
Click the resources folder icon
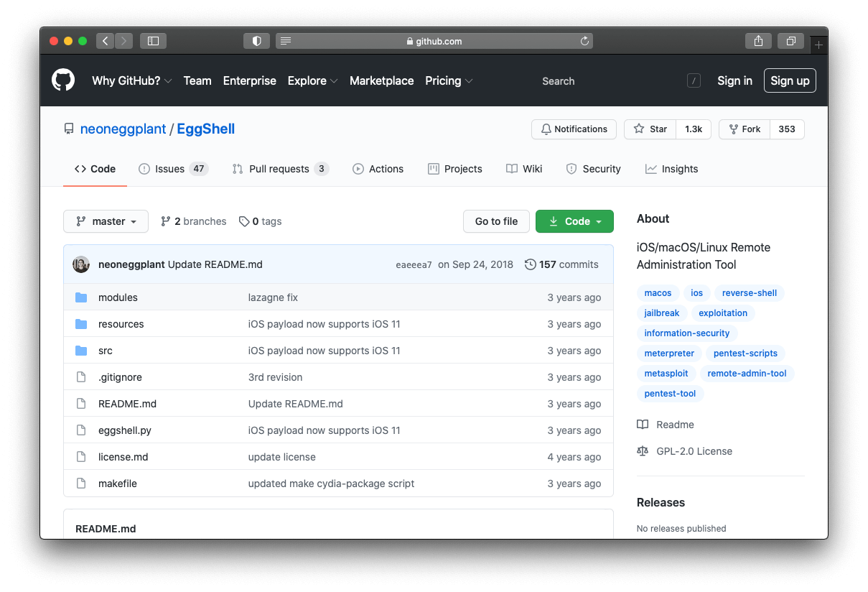(81, 324)
